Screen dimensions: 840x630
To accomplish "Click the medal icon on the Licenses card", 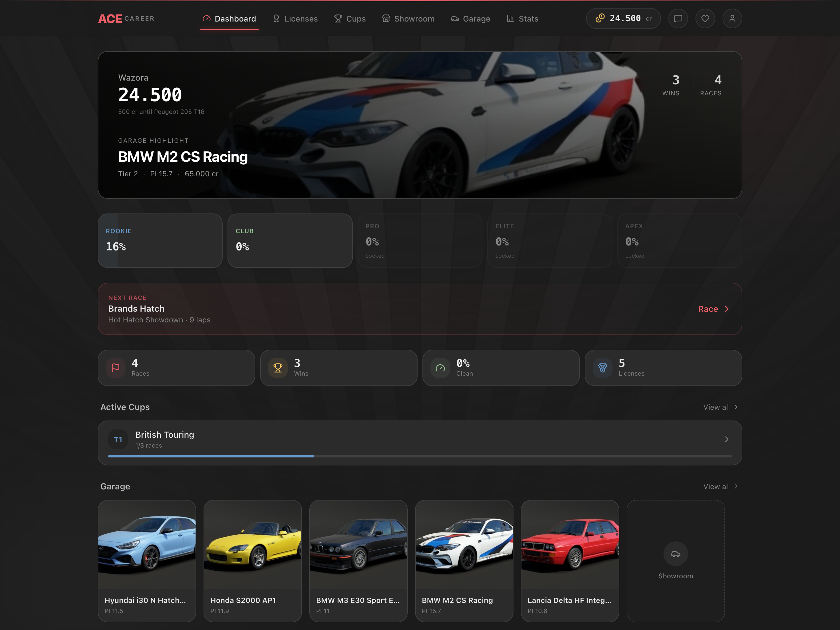I will [x=602, y=367].
